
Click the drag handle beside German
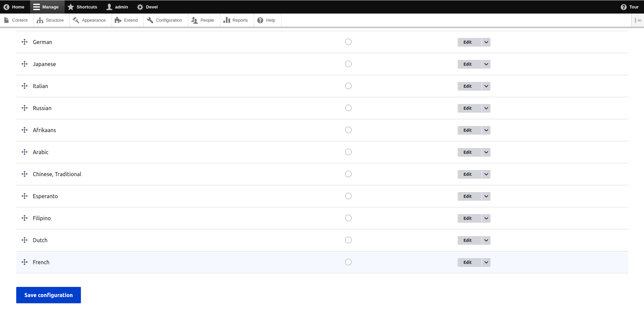24,42
